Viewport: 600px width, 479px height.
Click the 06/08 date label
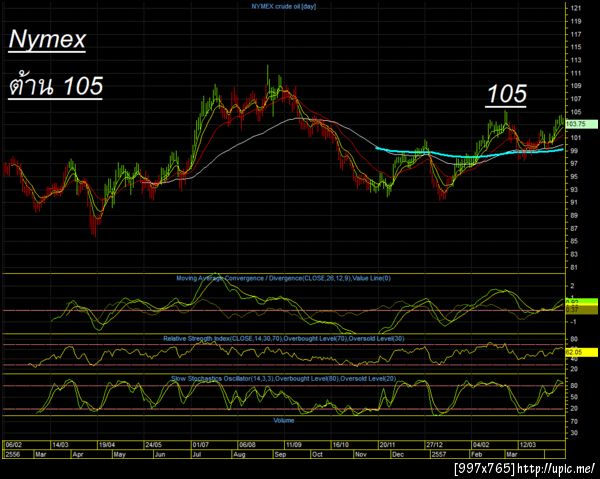tap(247, 445)
